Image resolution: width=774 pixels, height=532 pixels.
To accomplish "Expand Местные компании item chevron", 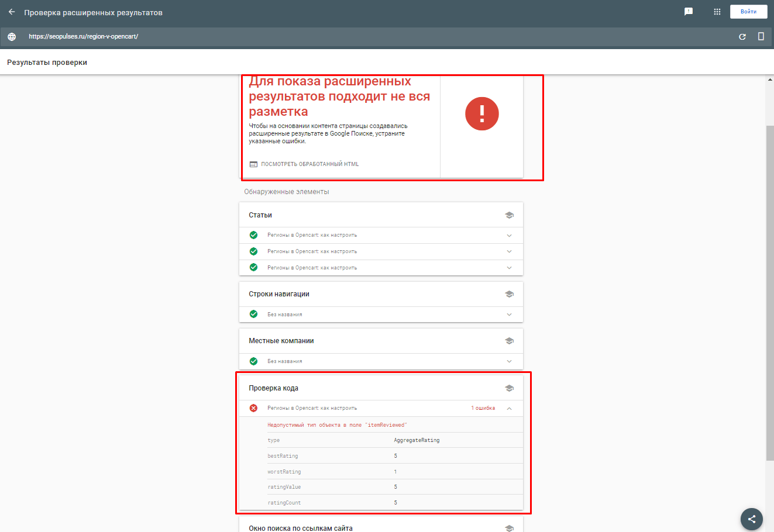I will 509,361.
